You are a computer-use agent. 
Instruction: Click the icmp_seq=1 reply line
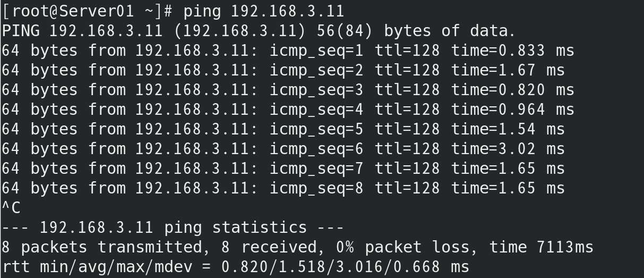point(287,50)
